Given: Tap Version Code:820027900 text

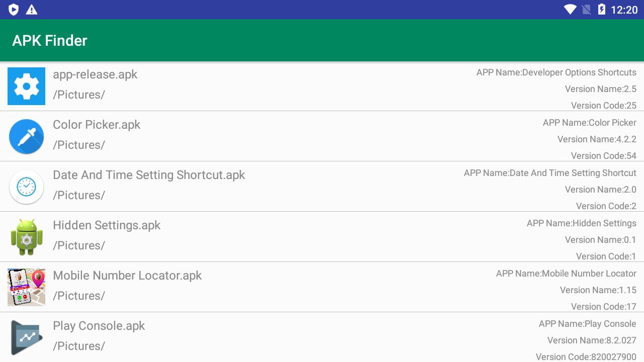Looking at the screenshot, I should pyautogui.click(x=586, y=356).
